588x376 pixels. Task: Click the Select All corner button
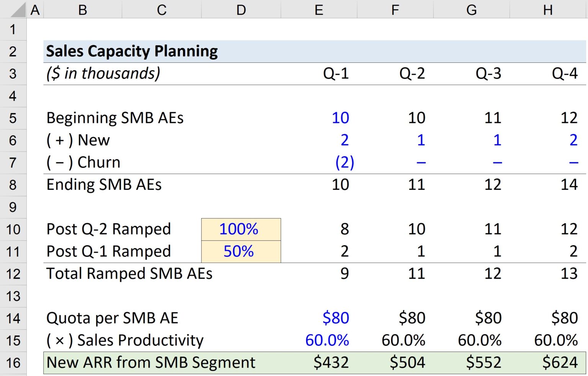(x=13, y=10)
